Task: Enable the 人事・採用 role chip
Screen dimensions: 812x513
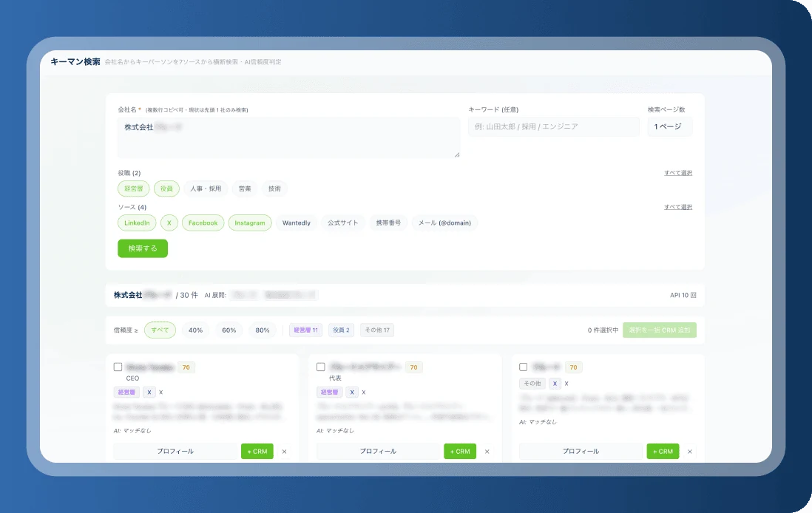Action: [x=206, y=188]
